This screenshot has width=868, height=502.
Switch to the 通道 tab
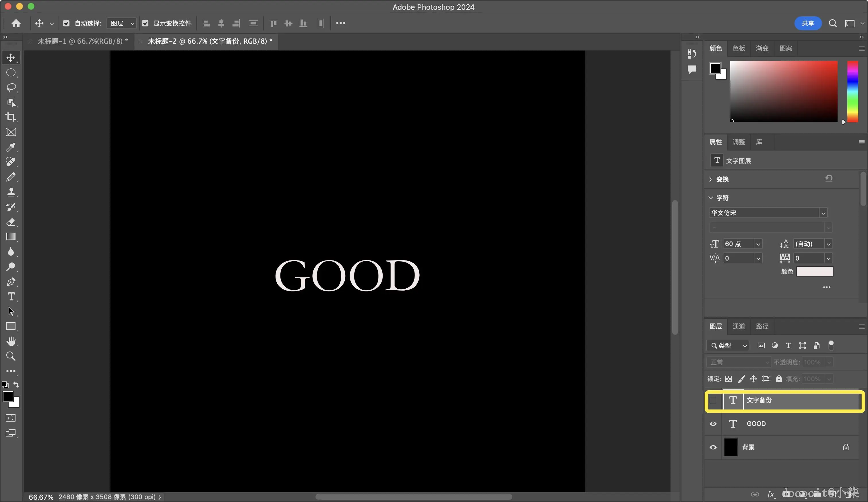click(739, 326)
